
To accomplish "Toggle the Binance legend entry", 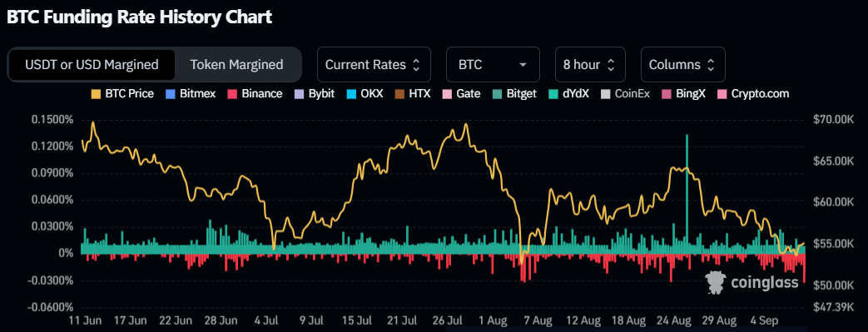I will coord(255,94).
